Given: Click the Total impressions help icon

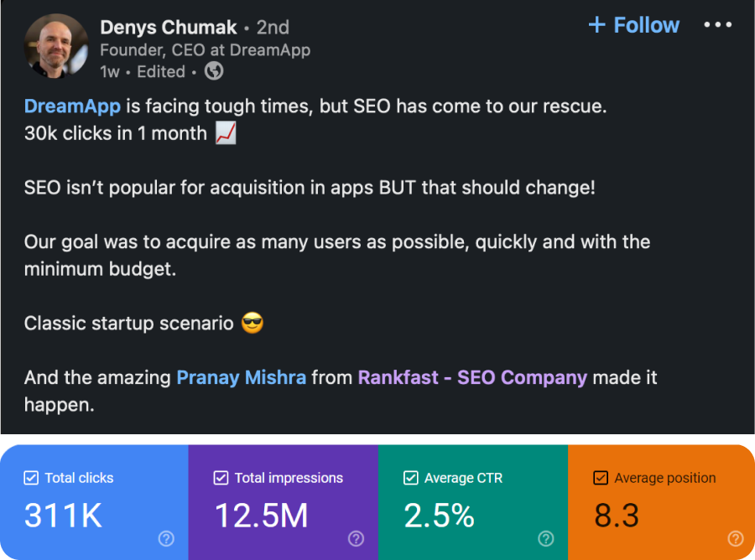Looking at the screenshot, I should click(356, 538).
